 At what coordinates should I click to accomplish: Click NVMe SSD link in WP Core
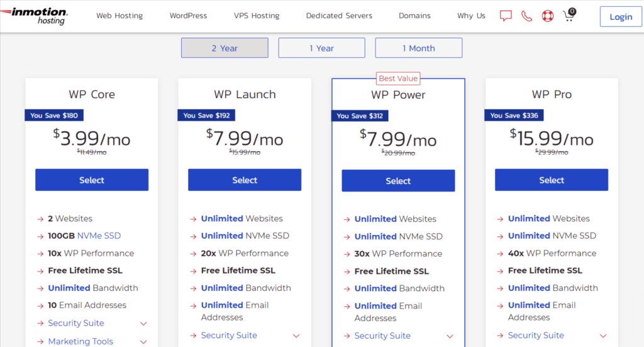click(x=99, y=236)
